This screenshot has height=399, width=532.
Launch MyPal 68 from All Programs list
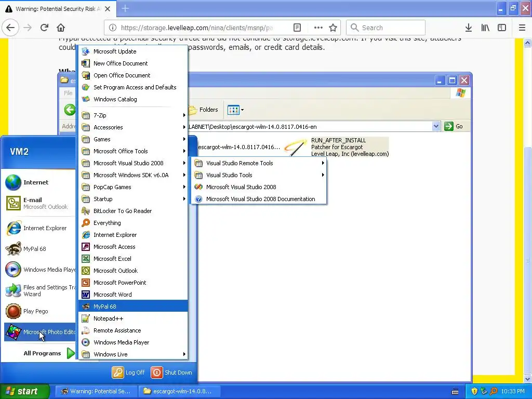pos(132,307)
